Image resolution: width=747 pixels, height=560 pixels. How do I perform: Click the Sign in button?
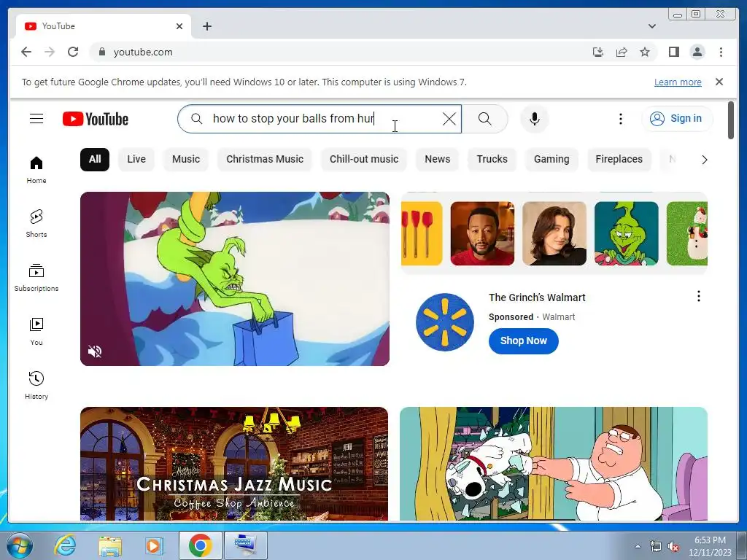[x=677, y=119]
